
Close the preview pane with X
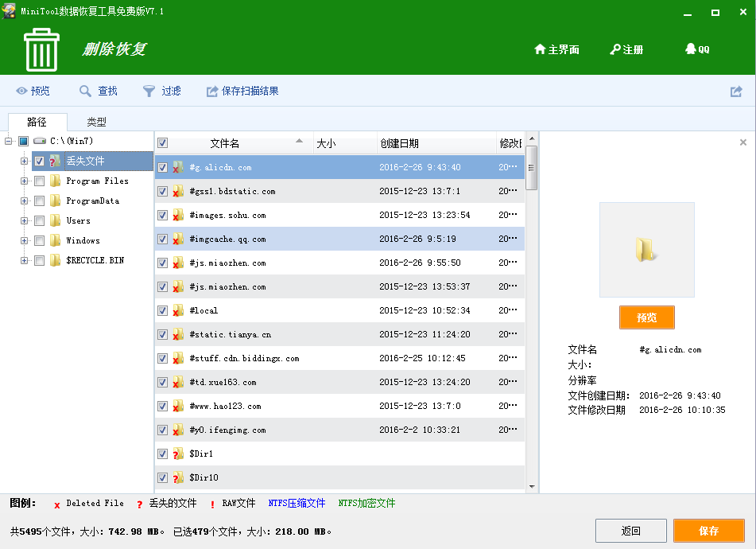pyautogui.click(x=743, y=142)
